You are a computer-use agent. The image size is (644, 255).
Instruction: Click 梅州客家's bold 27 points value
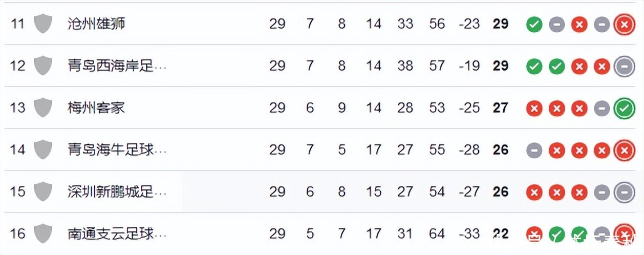pos(500,108)
